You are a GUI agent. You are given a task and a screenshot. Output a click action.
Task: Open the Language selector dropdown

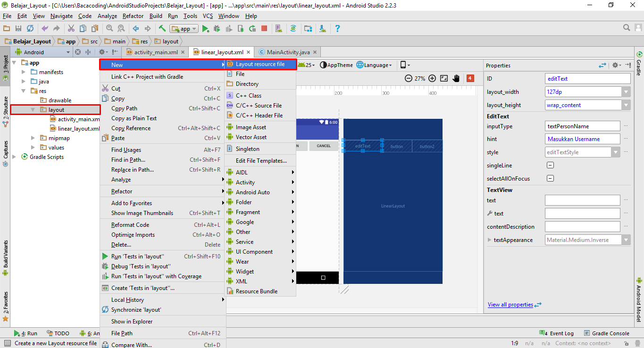tap(374, 66)
